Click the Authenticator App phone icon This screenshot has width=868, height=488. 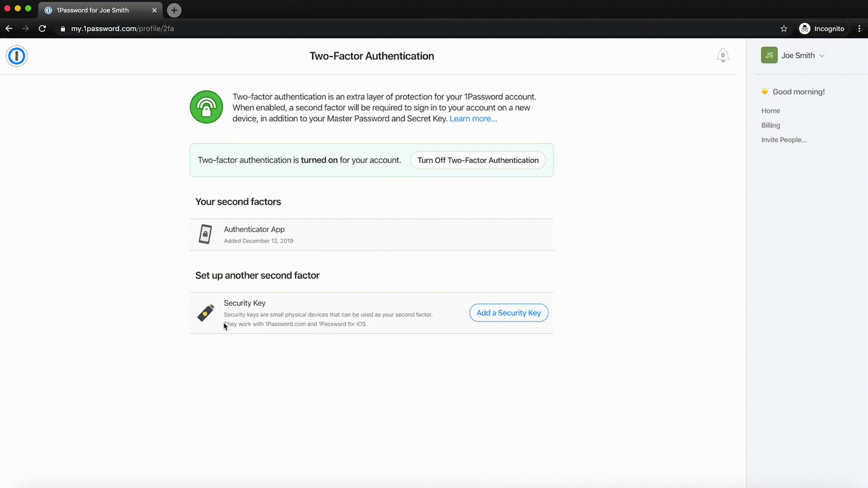205,234
